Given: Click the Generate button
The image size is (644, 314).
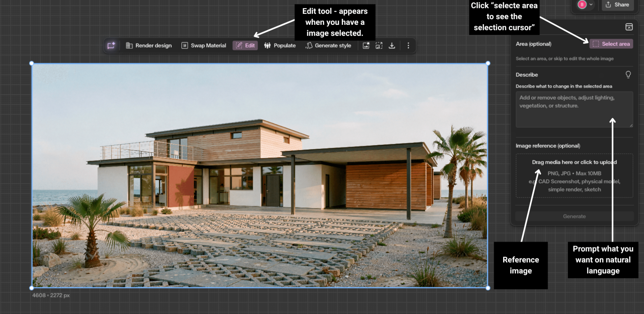Looking at the screenshot, I should click(574, 216).
